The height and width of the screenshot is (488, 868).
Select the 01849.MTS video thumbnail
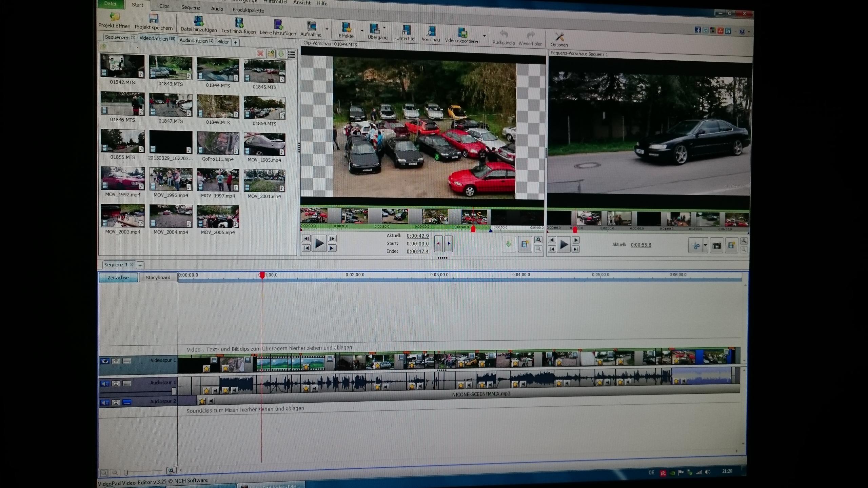click(218, 106)
